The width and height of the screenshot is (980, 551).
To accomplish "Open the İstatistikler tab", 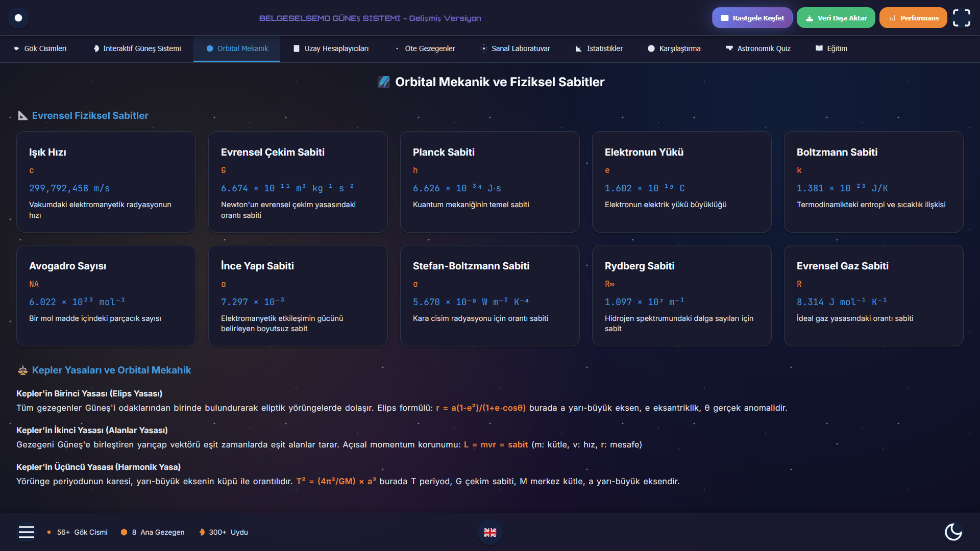I will pos(599,48).
